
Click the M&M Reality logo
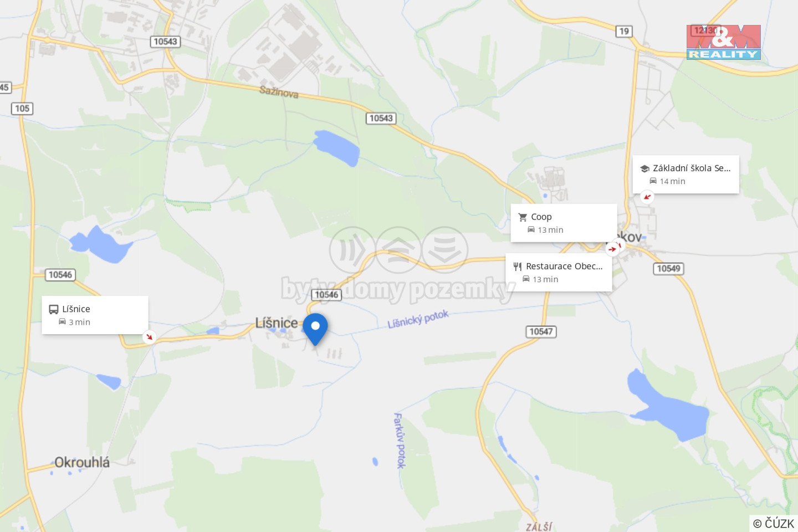pyautogui.click(x=723, y=42)
